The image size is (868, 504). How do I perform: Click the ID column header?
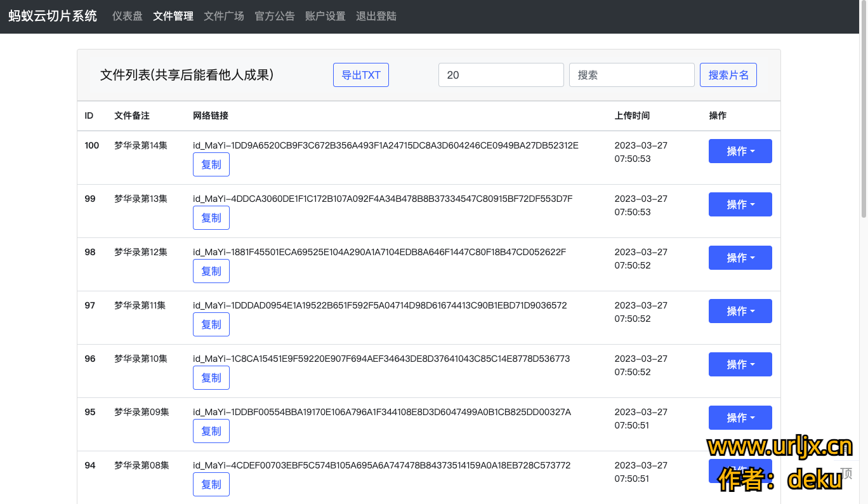pyautogui.click(x=89, y=116)
